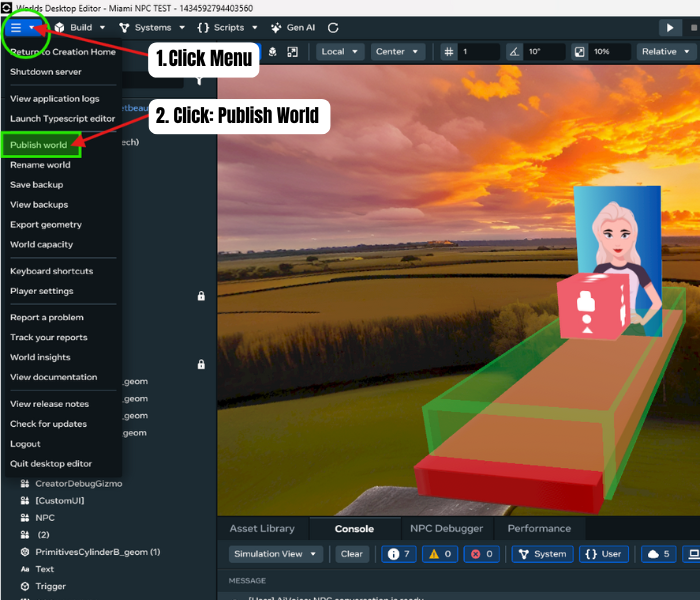Toggle System log filter
The height and width of the screenshot is (600, 700).
point(540,554)
